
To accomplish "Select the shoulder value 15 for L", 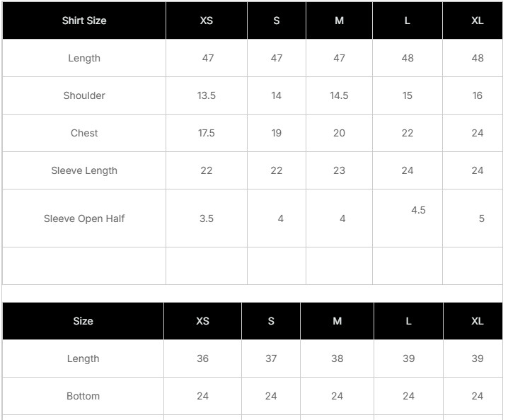I will pyautogui.click(x=408, y=95).
